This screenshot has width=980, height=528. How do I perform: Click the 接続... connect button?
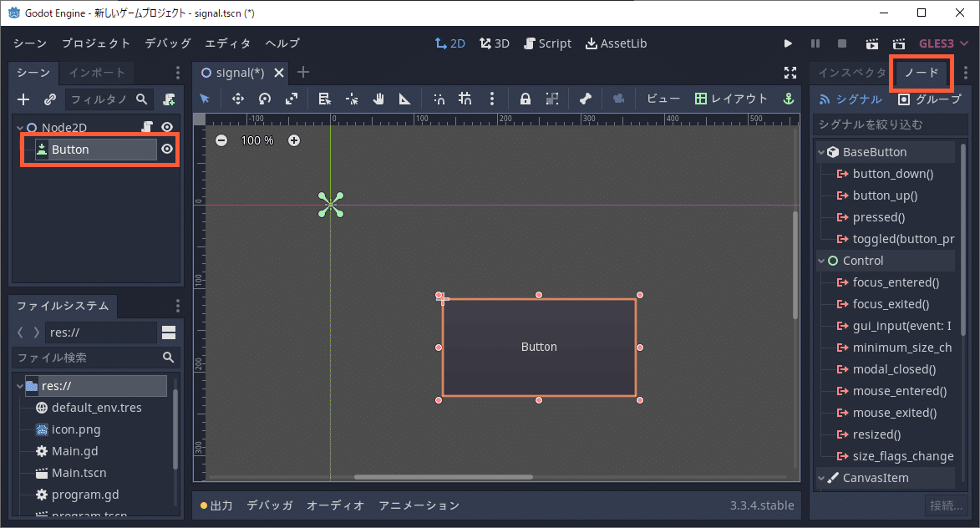(x=947, y=505)
